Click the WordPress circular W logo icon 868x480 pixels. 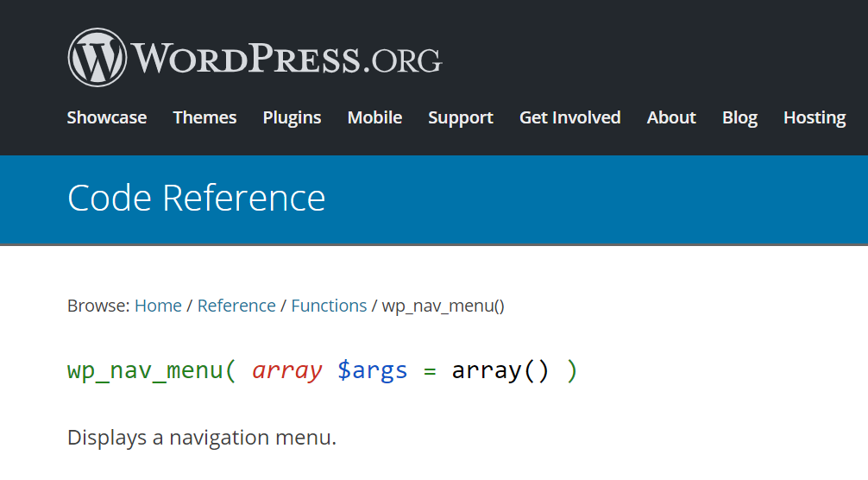tap(97, 58)
